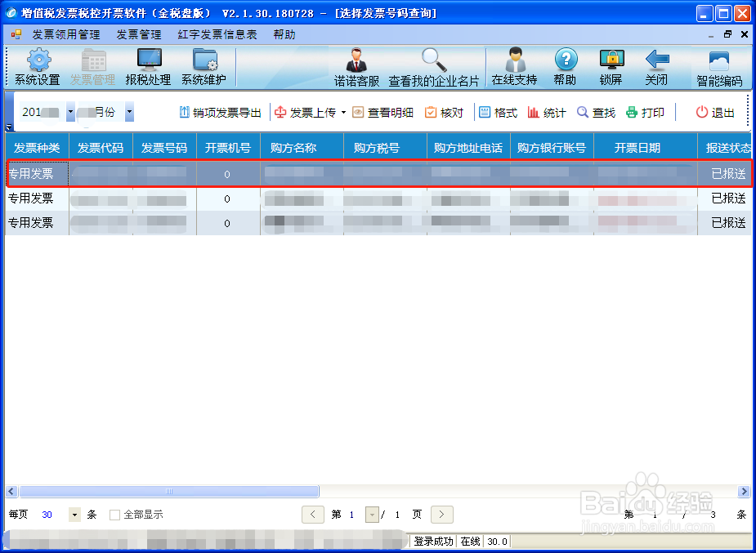The height and width of the screenshot is (553, 756).
Task: Toggle 全部显示 checkbox
Action: (x=114, y=515)
